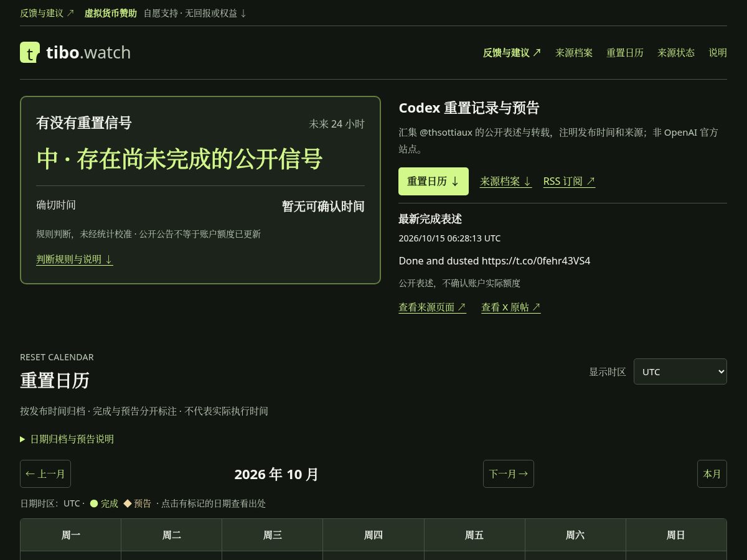
Task: Click the Codex 重置记录与预告 heading
Action: point(469,108)
